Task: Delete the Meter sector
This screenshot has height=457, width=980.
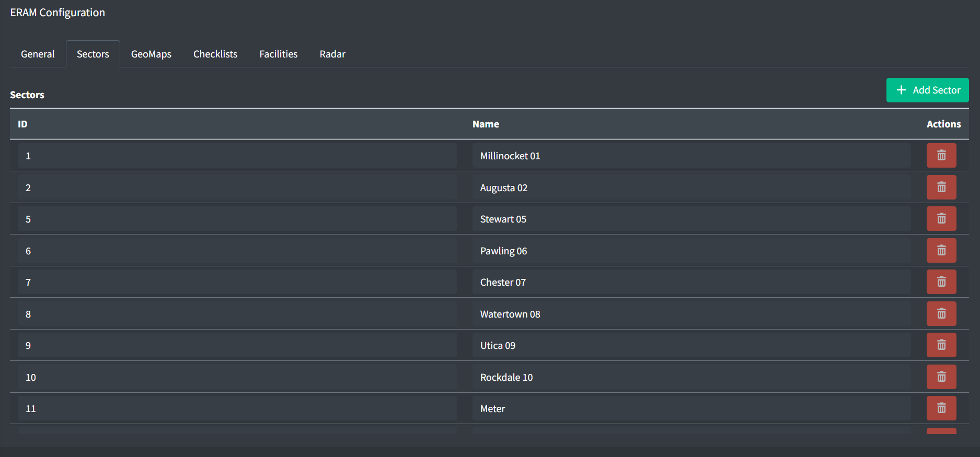Action: click(941, 408)
